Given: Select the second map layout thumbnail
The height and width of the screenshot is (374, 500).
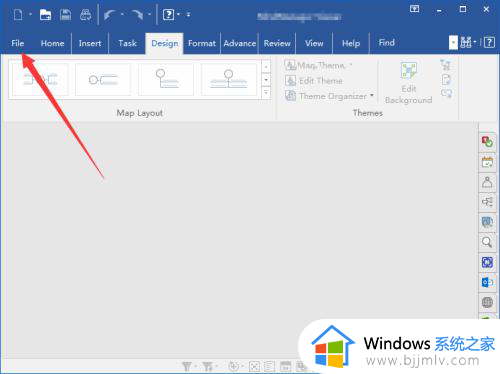Looking at the screenshot, I should pos(103,80).
